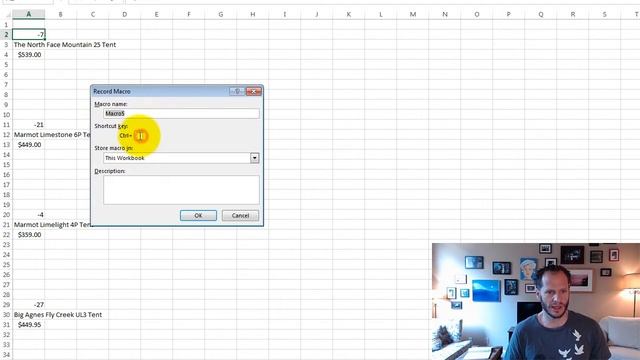
Task: Select column B header
Action: click(x=60, y=14)
